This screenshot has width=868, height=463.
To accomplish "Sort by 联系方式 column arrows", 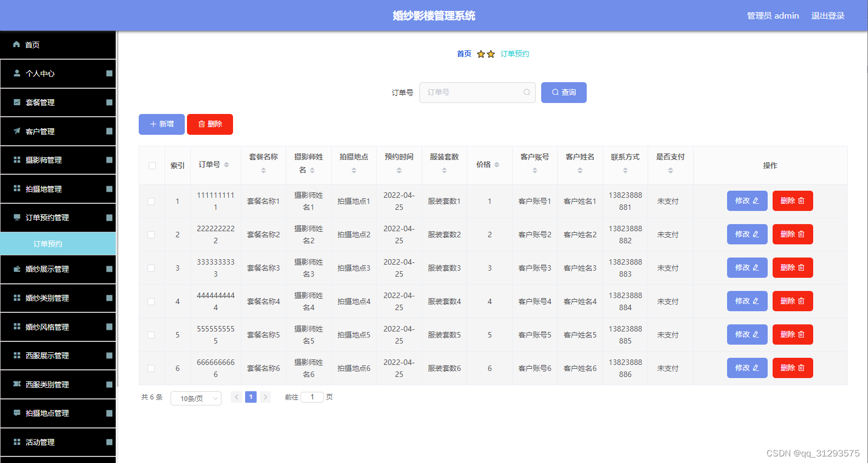I will click(x=625, y=170).
